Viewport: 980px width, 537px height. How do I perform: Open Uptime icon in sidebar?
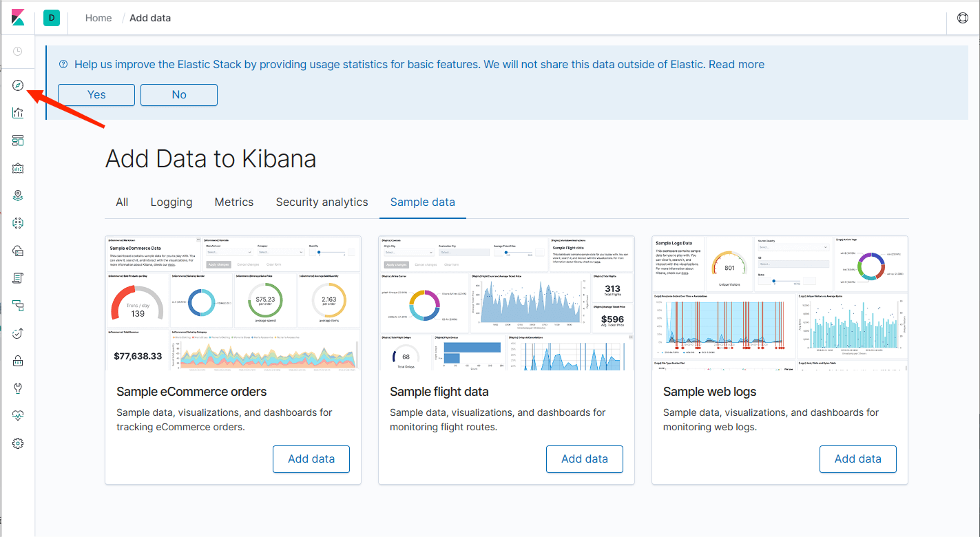tap(18, 333)
